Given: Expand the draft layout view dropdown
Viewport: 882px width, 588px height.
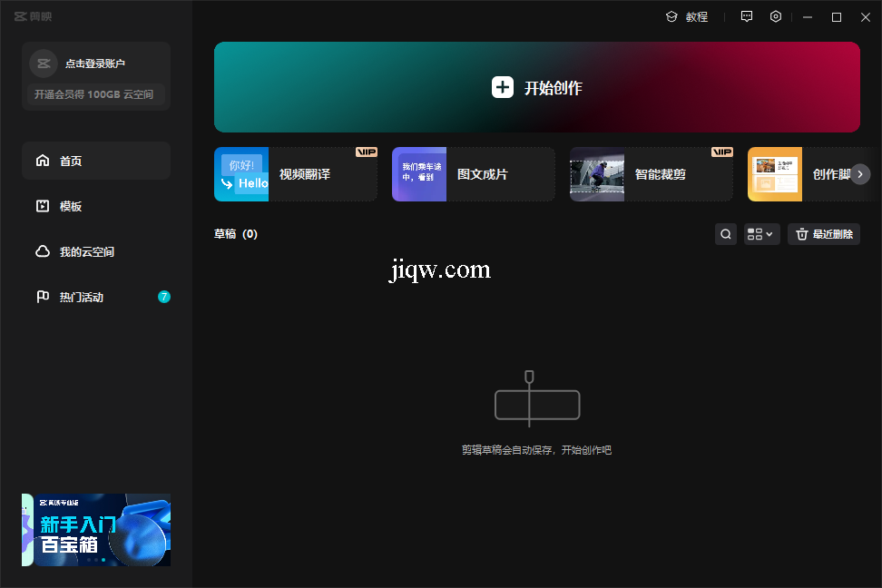Looking at the screenshot, I should coord(761,234).
